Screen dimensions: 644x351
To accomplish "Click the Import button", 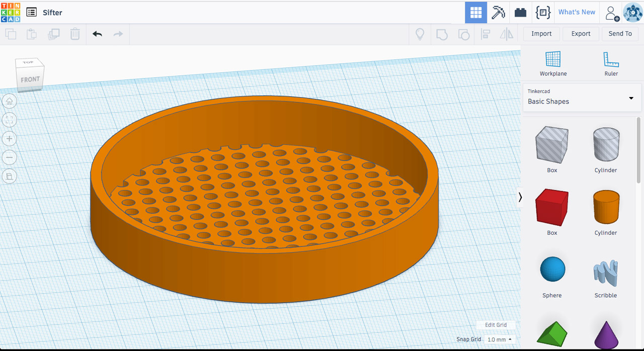I will coord(541,33).
